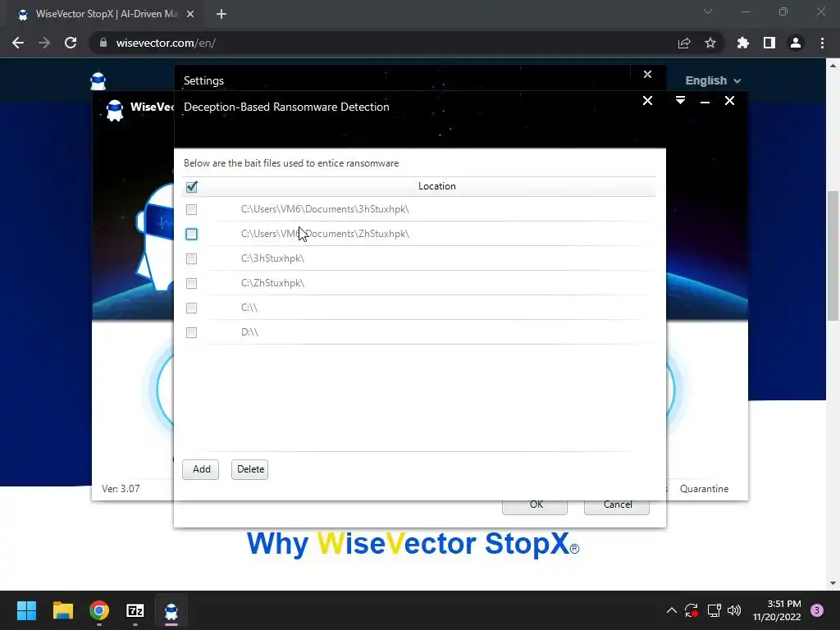Open 7-Zip from the taskbar
Image resolution: width=840 pixels, height=630 pixels.
click(135, 610)
